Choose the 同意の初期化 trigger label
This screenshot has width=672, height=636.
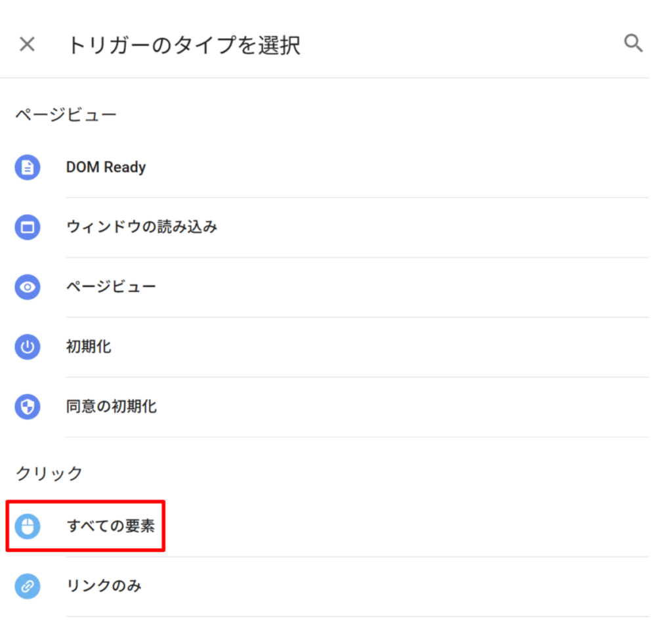[111, 407]
